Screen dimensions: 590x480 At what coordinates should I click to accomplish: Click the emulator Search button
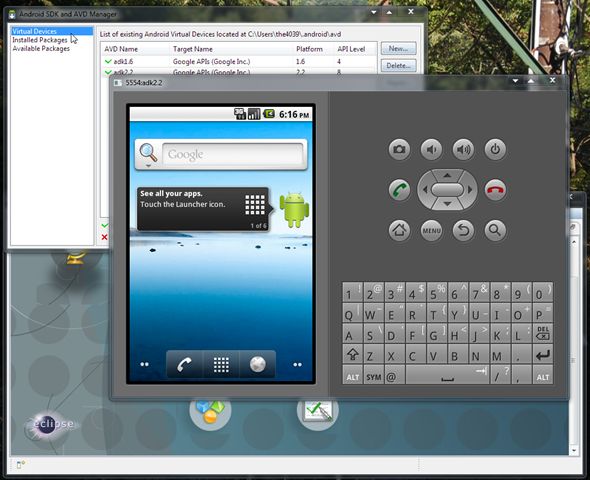click(495, 230)
